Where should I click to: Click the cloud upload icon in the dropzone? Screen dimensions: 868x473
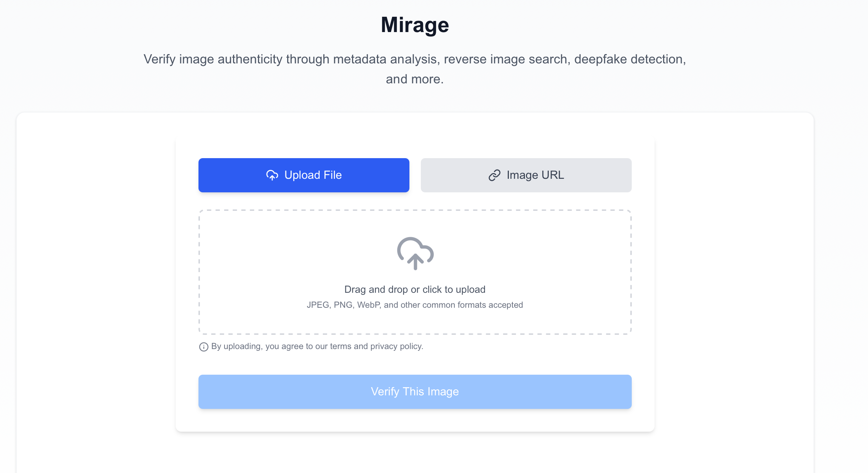coord(415,254)
